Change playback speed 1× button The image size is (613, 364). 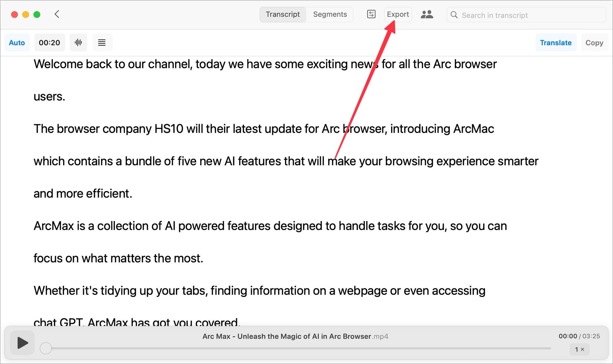click(x=579, y=349)
